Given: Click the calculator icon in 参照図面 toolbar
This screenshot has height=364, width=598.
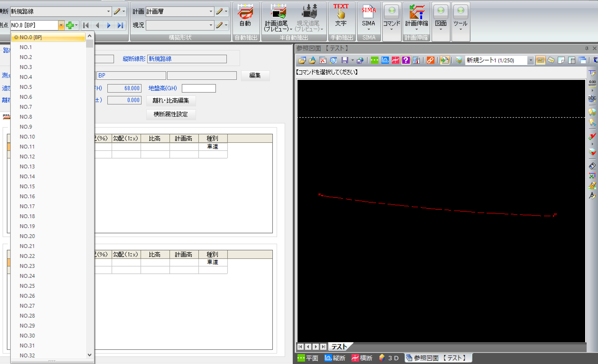Looking at the screenshot, I should [572, 60].
